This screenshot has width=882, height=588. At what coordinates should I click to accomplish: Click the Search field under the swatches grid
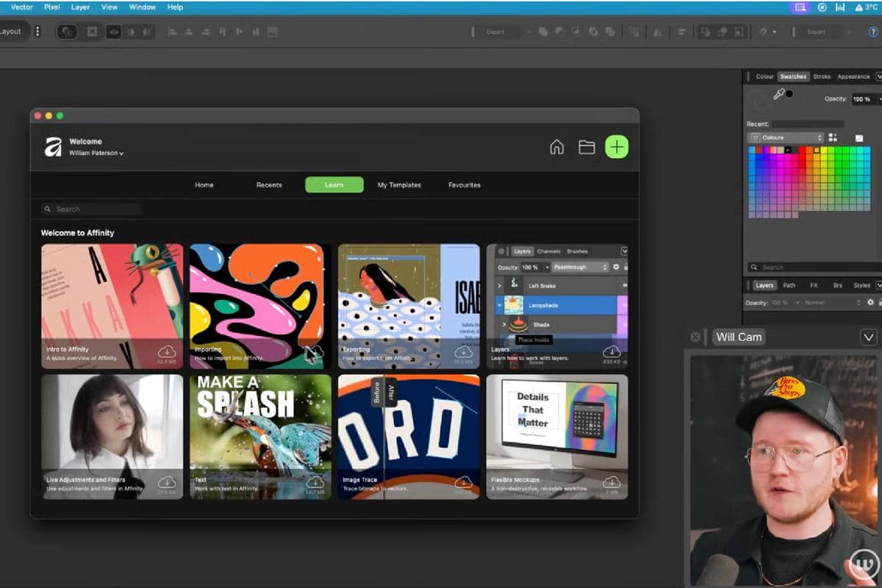tap(814, 267)
